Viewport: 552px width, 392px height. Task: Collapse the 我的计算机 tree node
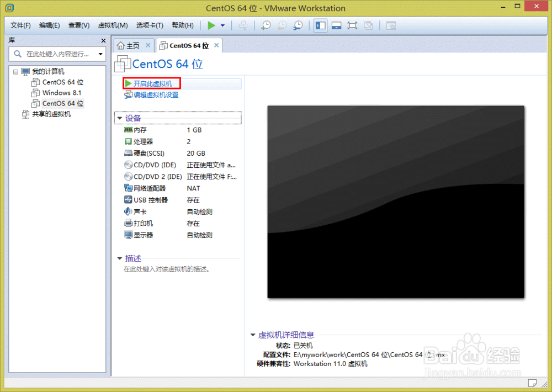point(15,72)
